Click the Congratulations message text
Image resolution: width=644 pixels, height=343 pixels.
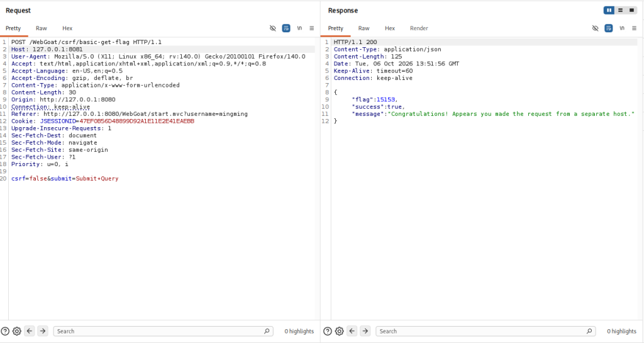[x=513, y=114]
